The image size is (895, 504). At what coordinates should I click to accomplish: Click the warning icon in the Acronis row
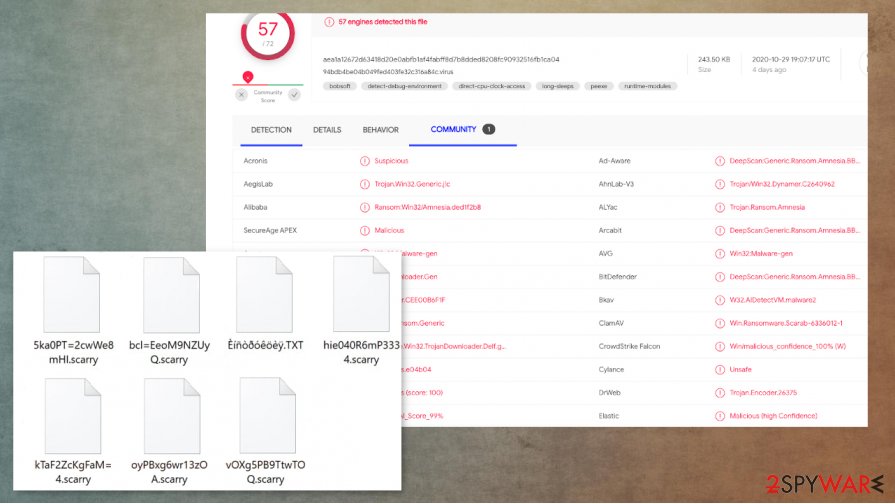[365, 161]
